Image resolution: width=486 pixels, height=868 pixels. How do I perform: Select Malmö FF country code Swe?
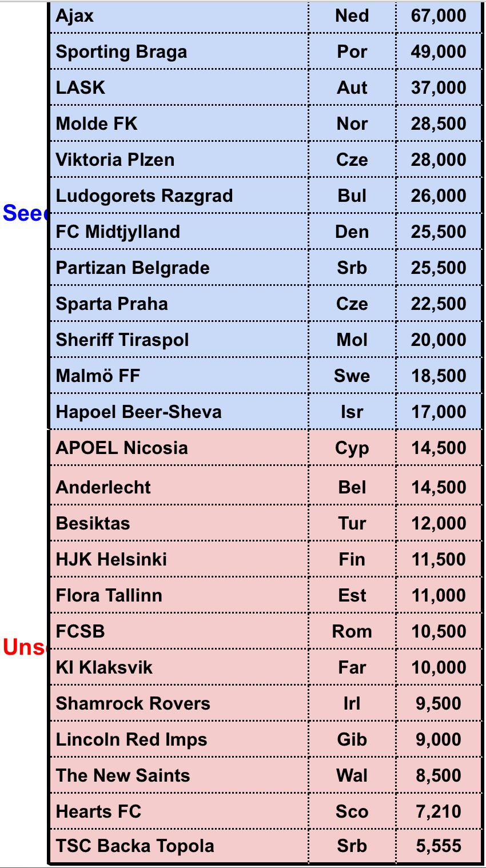pyautogui.click(x=352, y=376)
